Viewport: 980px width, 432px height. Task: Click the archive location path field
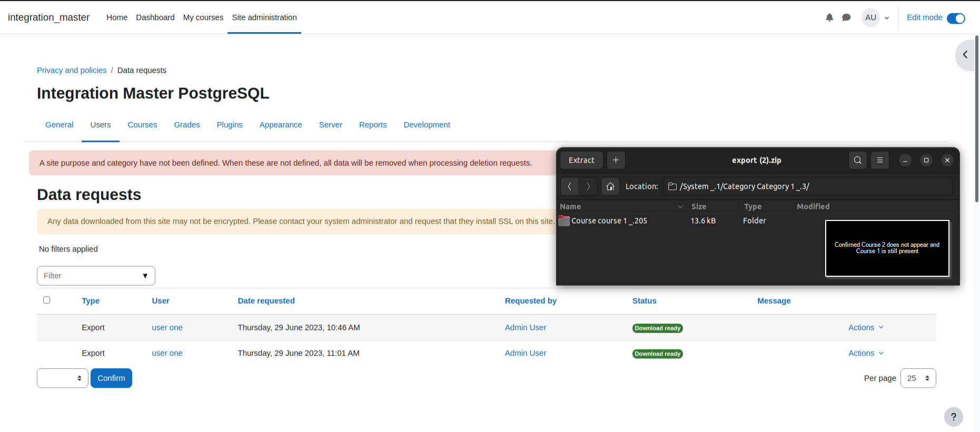808,186
